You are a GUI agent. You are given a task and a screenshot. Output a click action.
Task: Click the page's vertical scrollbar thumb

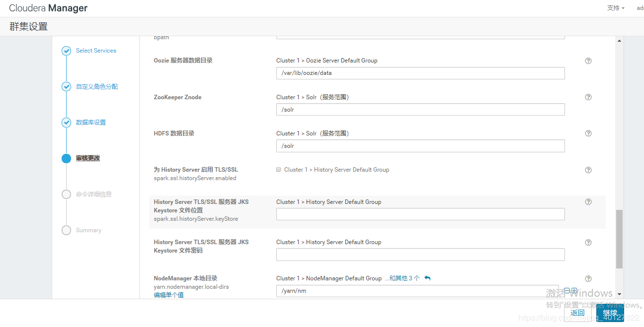click(619, 238)
